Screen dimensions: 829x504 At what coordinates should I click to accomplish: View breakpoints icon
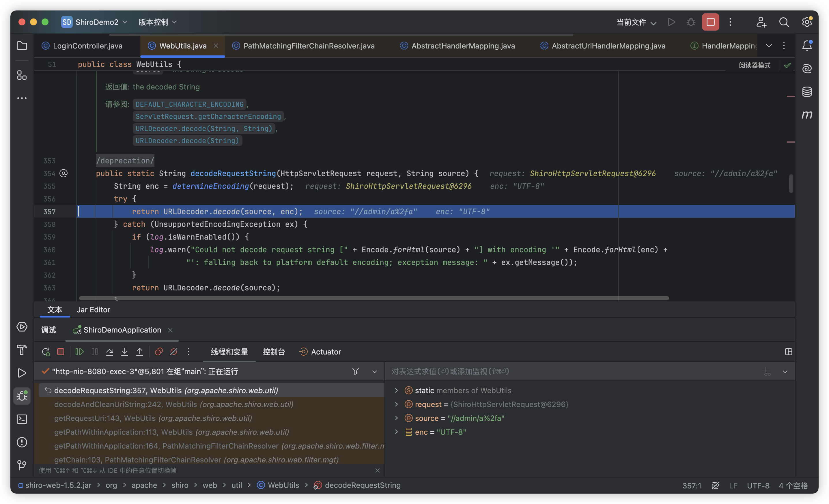pyautogui.click(x=158, y=352)
